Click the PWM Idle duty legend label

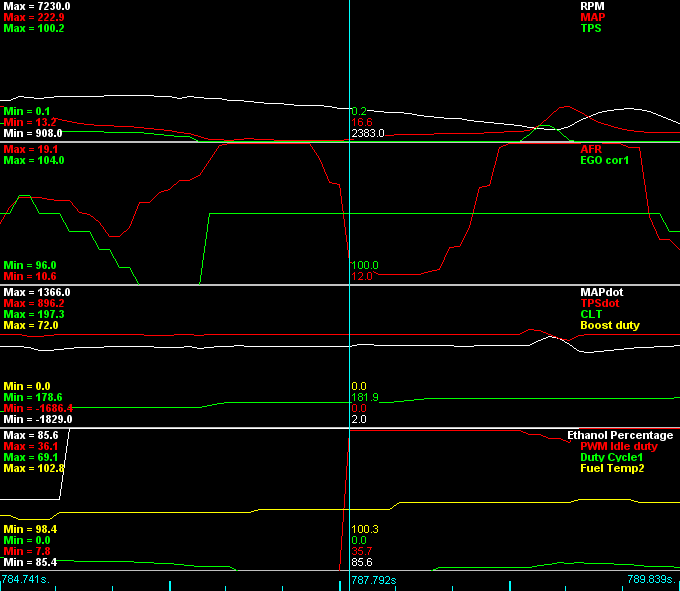coord(619,446)
